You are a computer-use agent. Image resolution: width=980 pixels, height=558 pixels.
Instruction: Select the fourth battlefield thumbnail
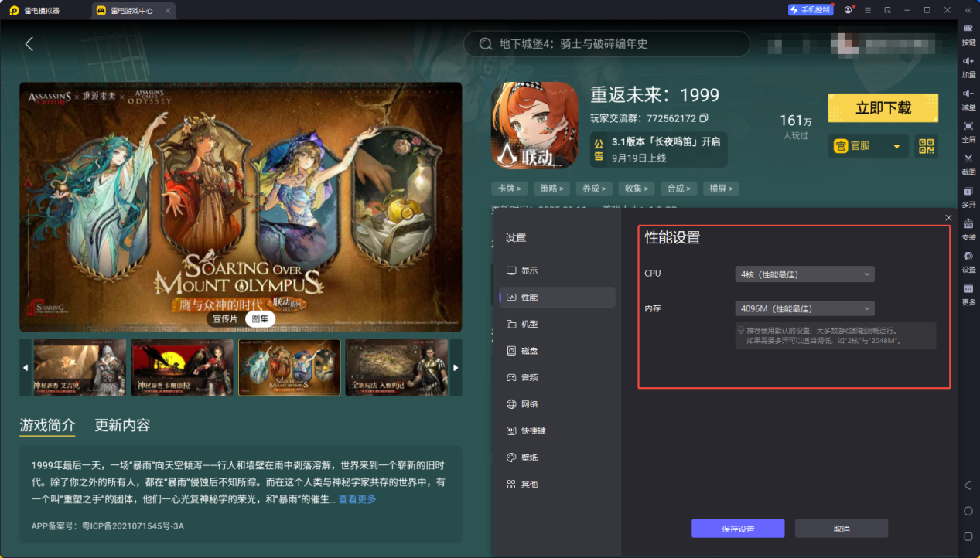click(x=396, y=368)
